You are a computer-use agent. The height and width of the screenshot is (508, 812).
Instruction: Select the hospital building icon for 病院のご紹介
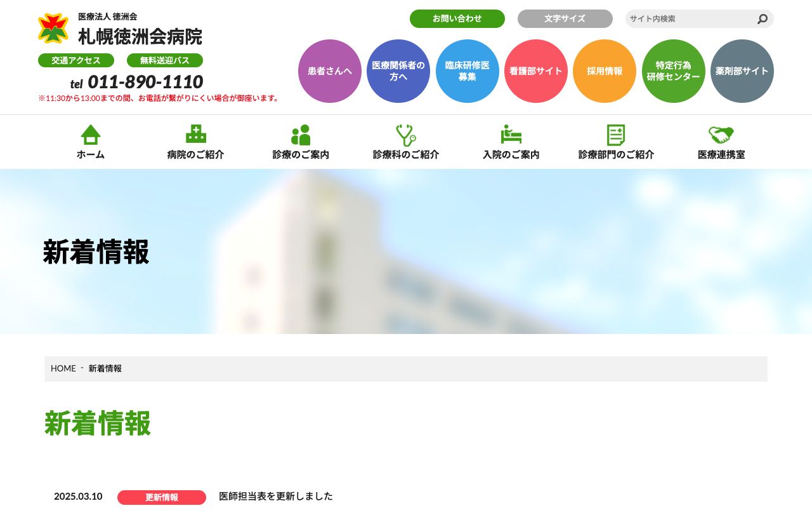point(195,135)
